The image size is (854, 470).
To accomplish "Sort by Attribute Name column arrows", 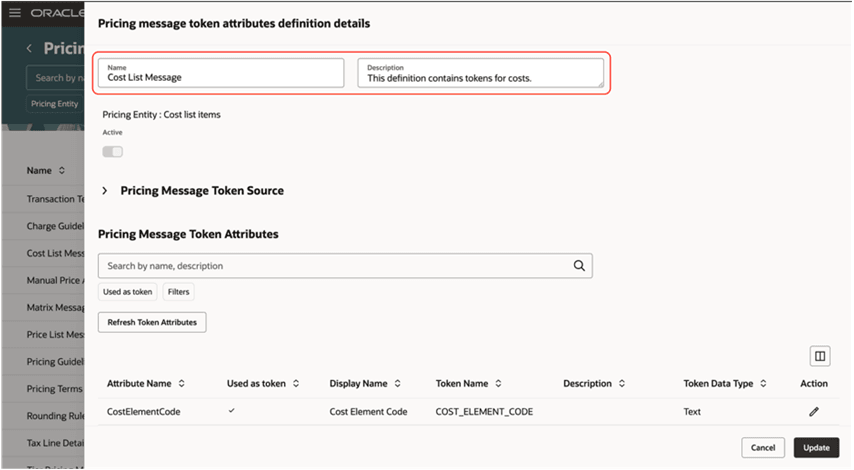I will pos(181,383).
